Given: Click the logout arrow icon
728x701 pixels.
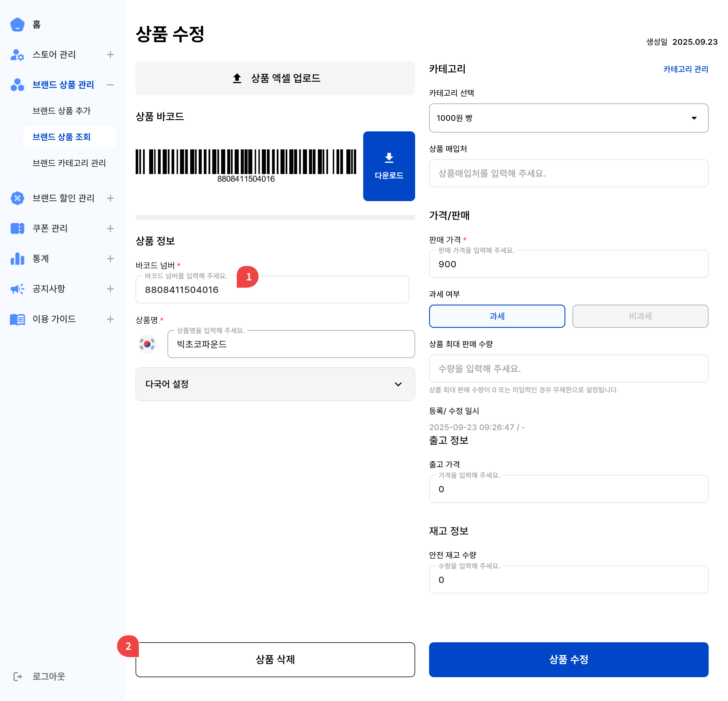Looking at the screenshot, I should 17,677.
